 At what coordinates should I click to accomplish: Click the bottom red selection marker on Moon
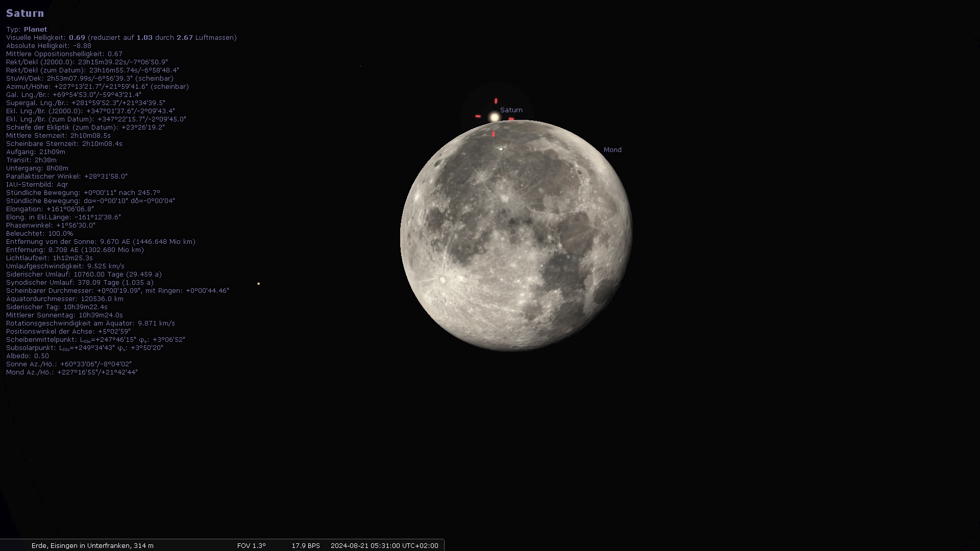pyautogui.click(x=493, y=134)
